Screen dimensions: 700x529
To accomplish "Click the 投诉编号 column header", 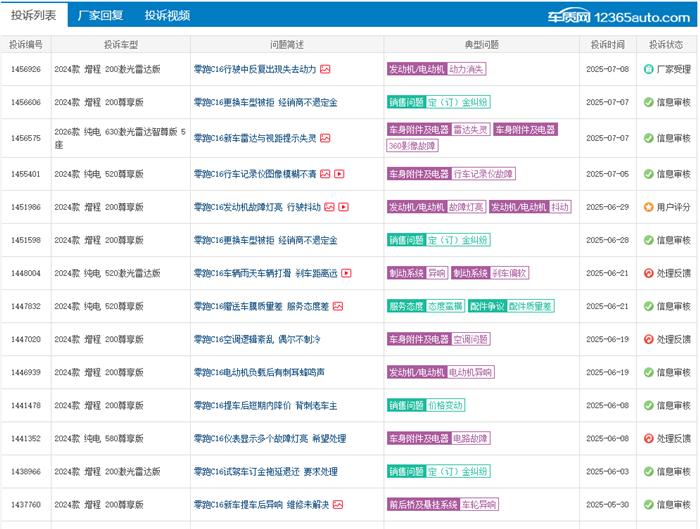I will [26, 45].
